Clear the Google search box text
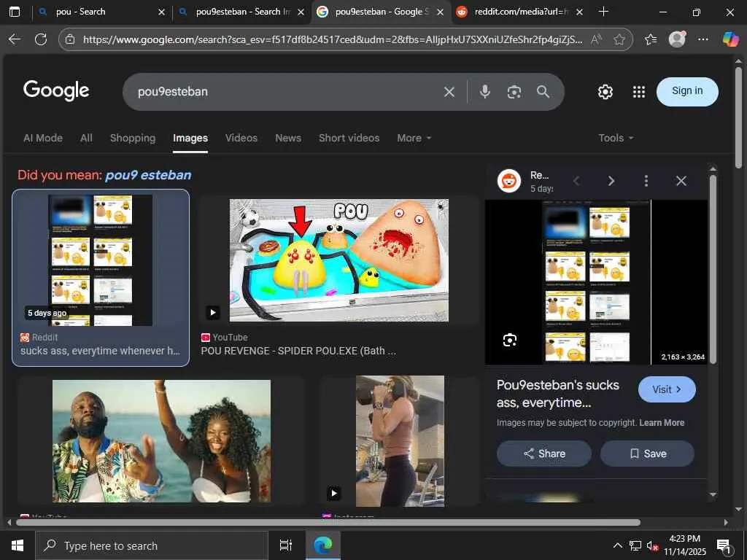747x560 pixels. pyautogui.click(x=449, y=92)
